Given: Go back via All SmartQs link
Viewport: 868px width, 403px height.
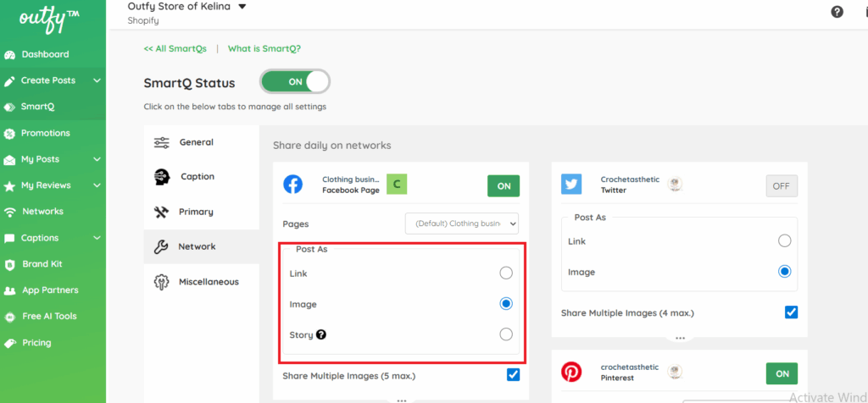Looking at the screenshot, I should [175, 48].
